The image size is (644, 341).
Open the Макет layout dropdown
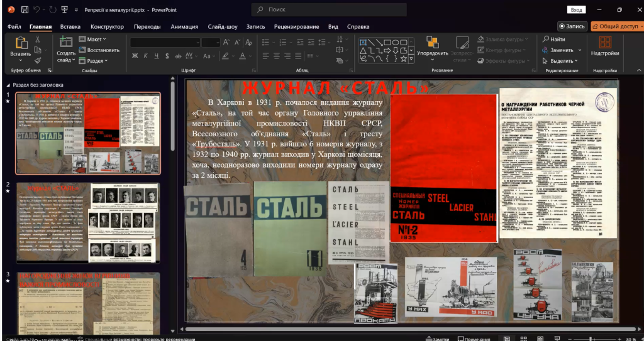(94, 39)
